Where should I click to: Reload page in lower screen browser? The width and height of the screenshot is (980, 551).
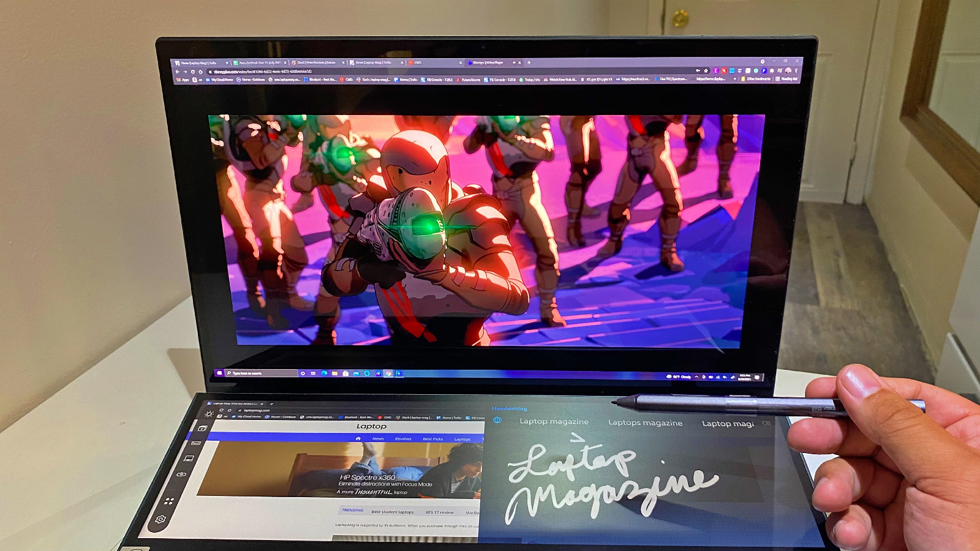[x=221, y=410]
